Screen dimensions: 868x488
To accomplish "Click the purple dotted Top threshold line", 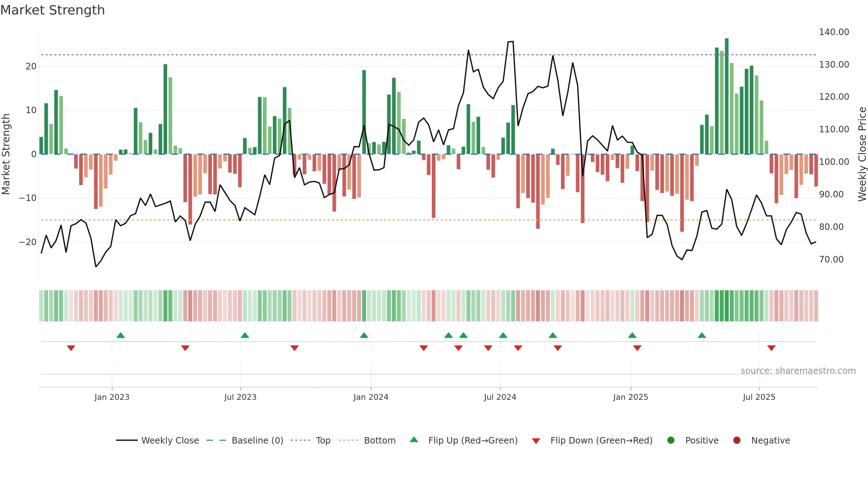I will [429, 55].
